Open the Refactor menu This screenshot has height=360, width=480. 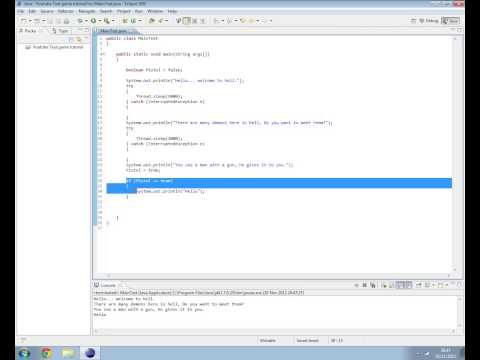66,11
